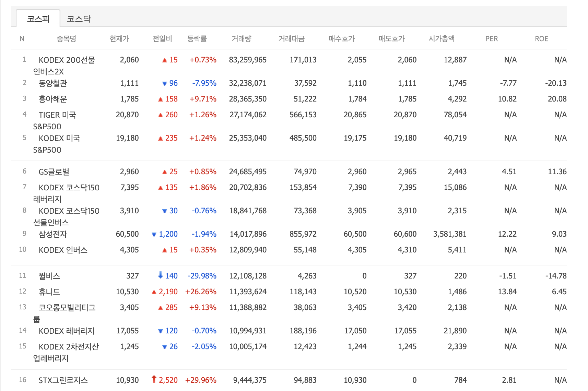Click the red up arrow beside 235
Image resolution: width=588 pixels, height=391 pixels.
tap(161, 139)
